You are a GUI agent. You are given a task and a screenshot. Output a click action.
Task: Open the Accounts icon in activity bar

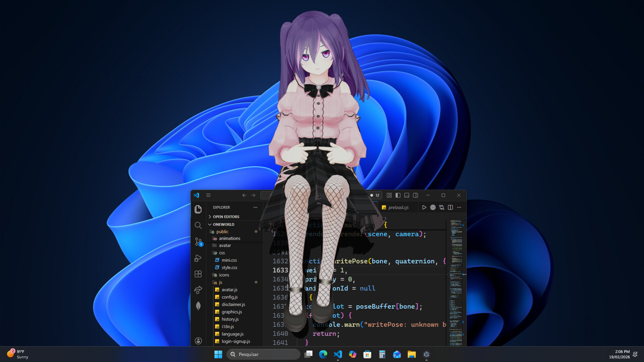[x=198, y=341]
